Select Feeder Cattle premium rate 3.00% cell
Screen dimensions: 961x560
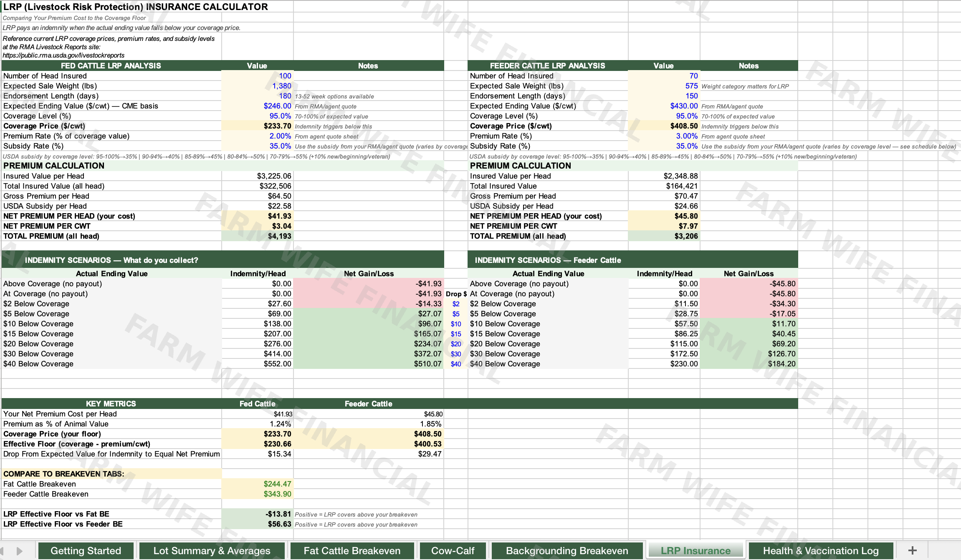(x=664, y=136)
